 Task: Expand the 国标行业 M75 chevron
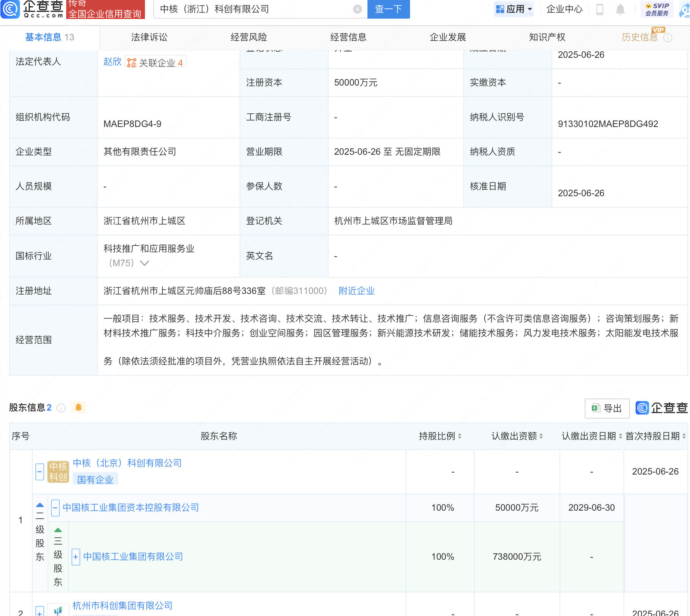click(145, 263)
